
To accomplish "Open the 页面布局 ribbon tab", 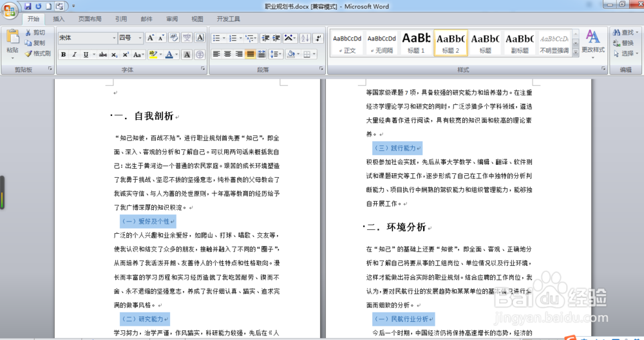I will (90, 19).
